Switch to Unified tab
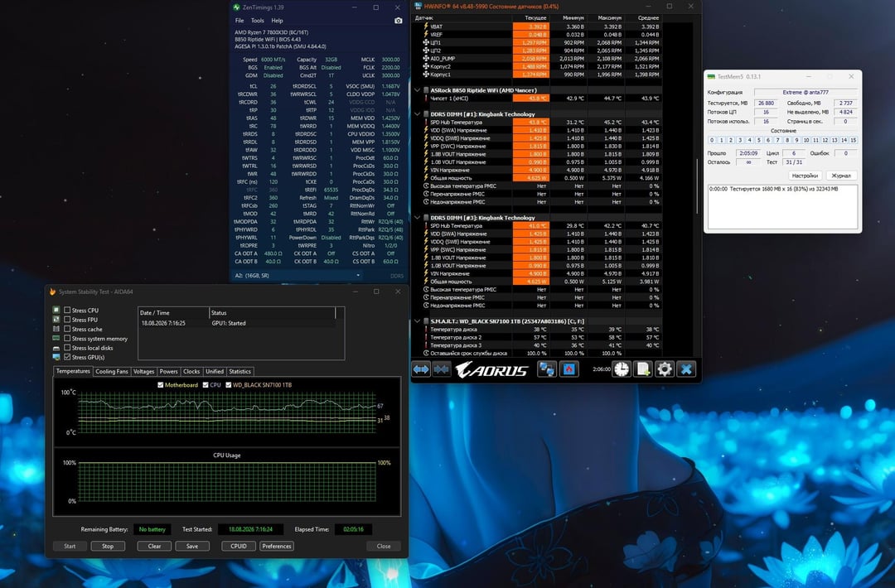This screenshot has height=588, width=895. click(215, 371)
